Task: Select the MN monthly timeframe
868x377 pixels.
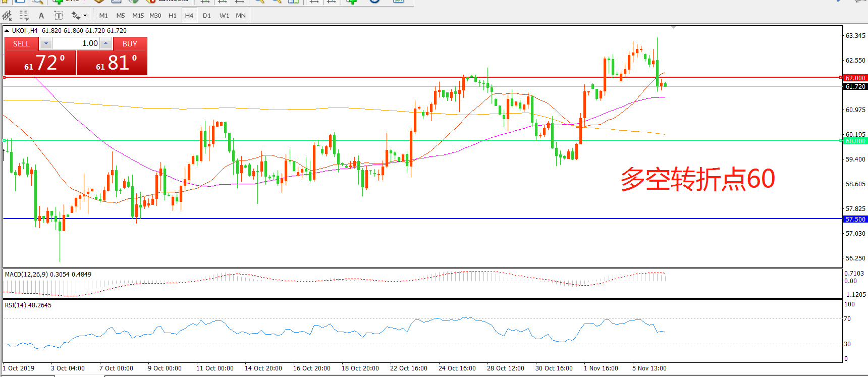Action: pos(241,16)
